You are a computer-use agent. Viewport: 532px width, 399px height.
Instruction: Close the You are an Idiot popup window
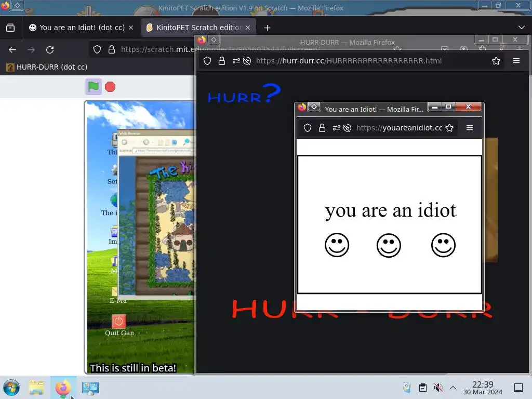click(469, 107)
